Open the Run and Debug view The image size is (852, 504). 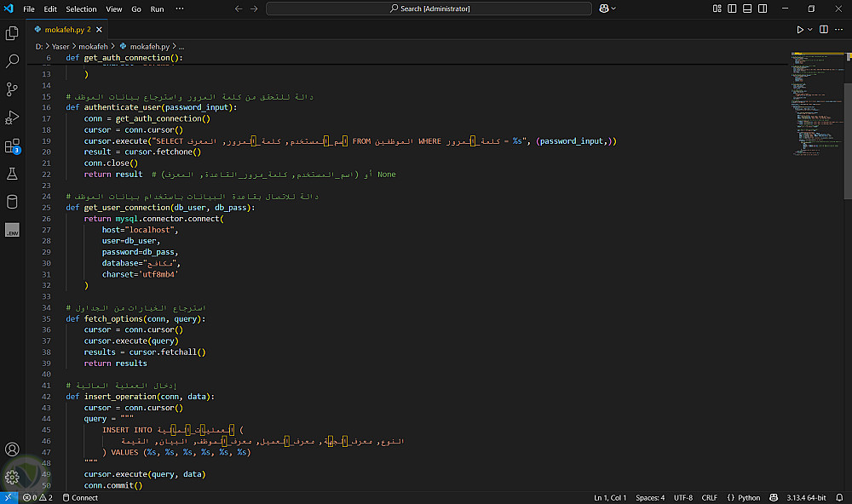(12, 117)
